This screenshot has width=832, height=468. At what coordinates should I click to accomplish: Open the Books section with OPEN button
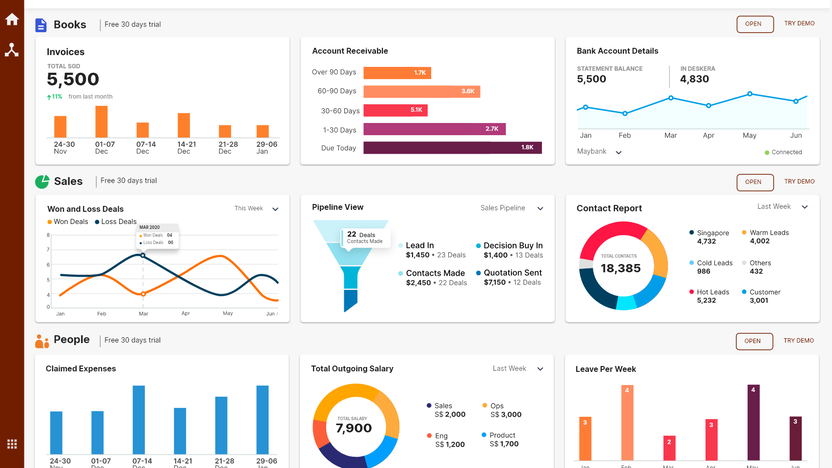(755, 24)
